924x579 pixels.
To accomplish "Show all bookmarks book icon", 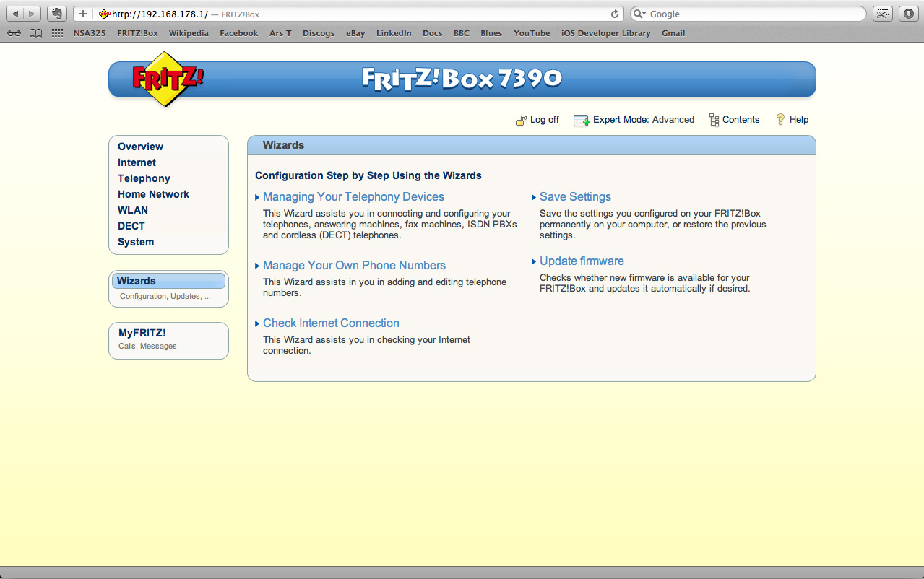I will click(35, 33).
